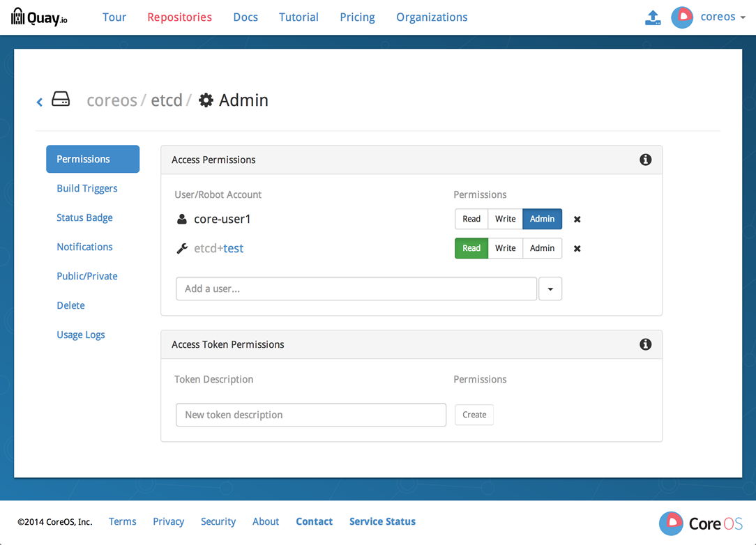This screenshot has height=545, width=756.
Task: Focus the Add a user input field
Action: click(356, 289)
